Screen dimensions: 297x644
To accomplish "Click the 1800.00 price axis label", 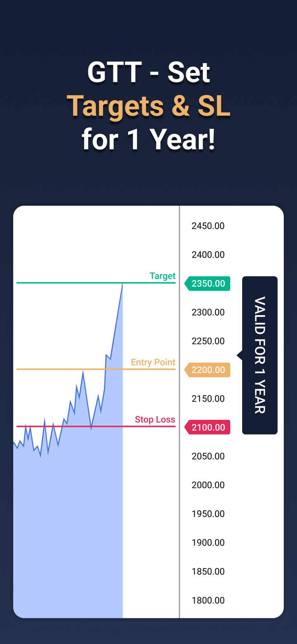I will click(x=208, y=600).
